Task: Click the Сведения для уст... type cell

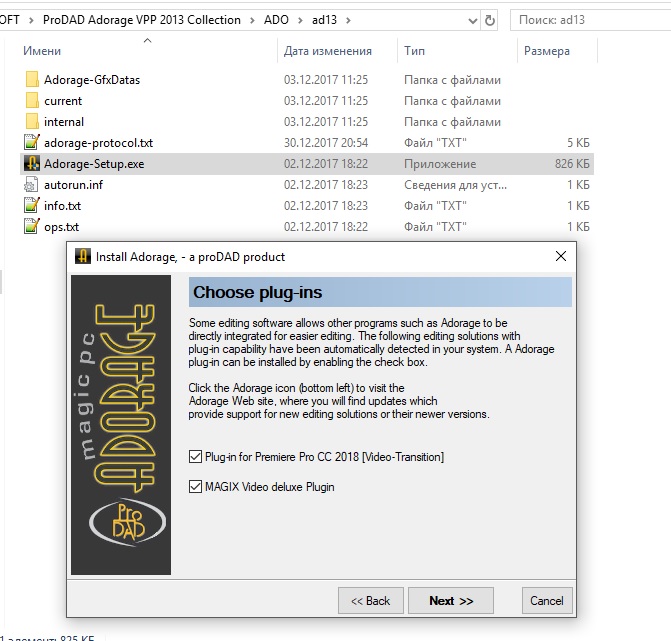Action: [x=455, y=184]
